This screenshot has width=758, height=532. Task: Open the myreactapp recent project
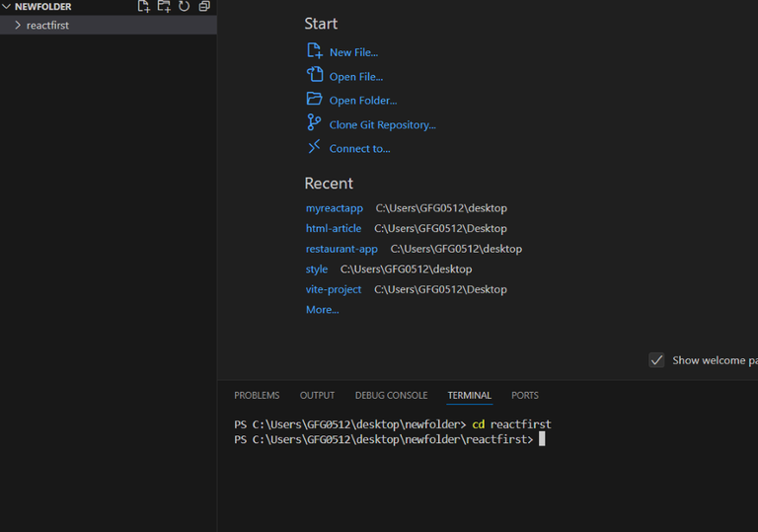tap(334, 208)
